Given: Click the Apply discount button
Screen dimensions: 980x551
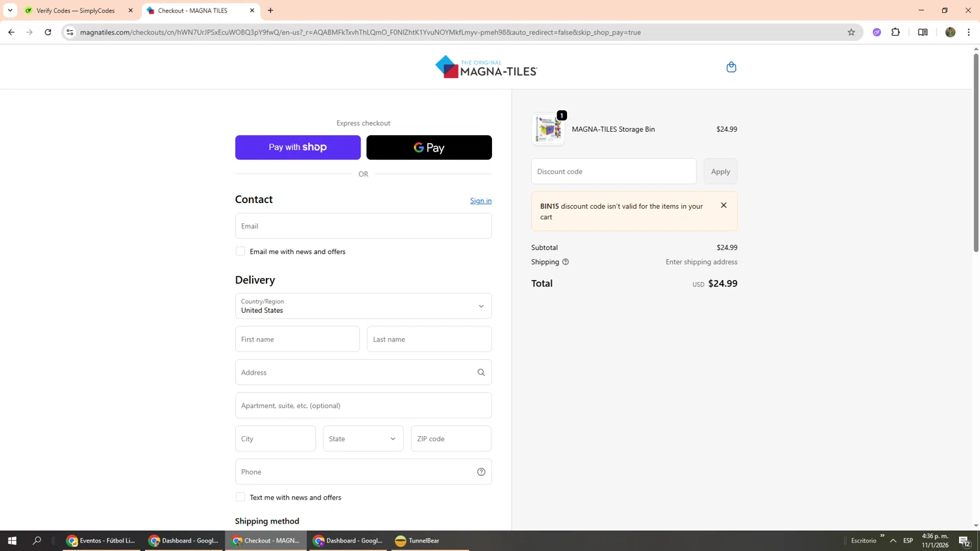Looking at the screenshot, I should click(x=720, y=171).
